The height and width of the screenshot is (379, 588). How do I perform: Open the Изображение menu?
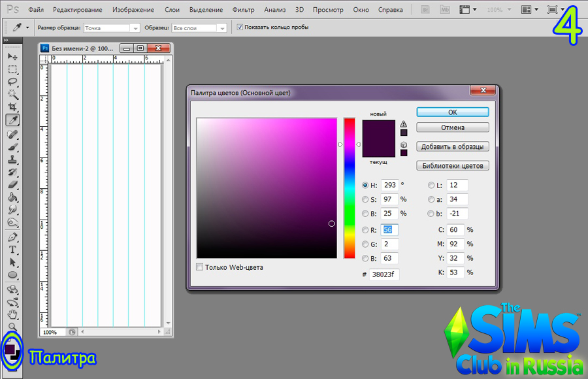(x=133, y=10)
